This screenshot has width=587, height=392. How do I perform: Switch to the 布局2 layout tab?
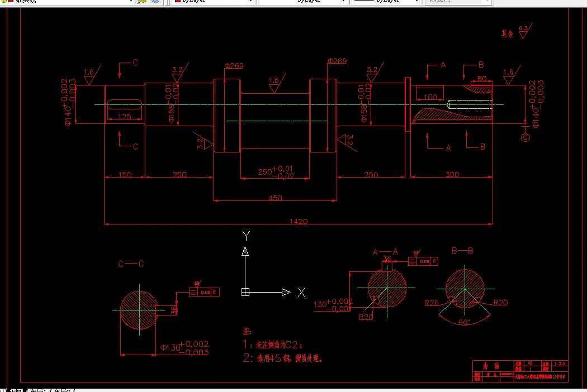coord(61,390)
